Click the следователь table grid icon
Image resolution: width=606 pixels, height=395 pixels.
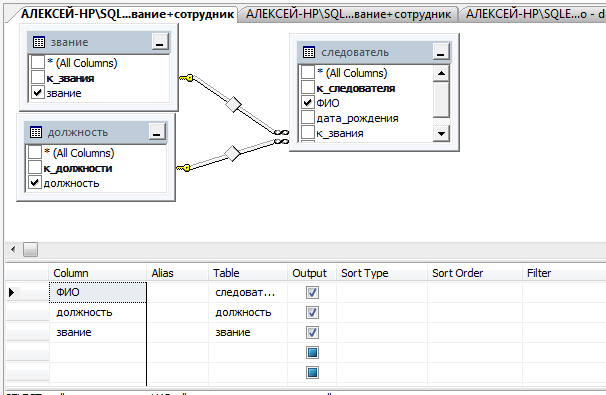[x=309, y=52]
